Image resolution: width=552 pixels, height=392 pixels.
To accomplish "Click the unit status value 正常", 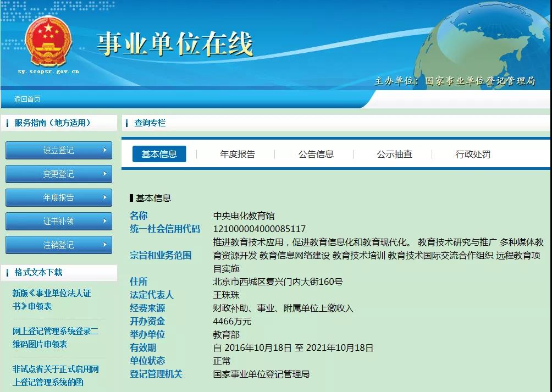I will point(222,361).
